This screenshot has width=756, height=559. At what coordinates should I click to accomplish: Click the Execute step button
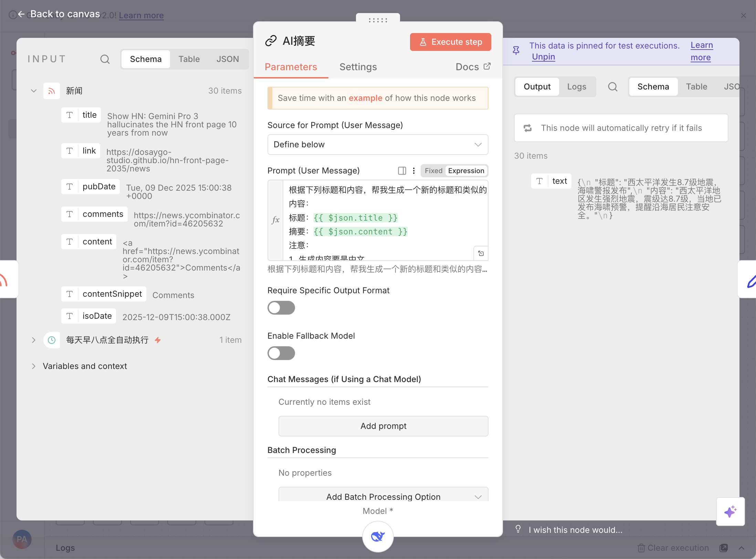(450, 42)
